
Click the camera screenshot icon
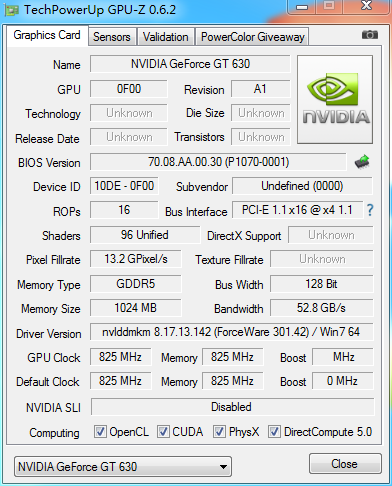click(x=370, y=34)
